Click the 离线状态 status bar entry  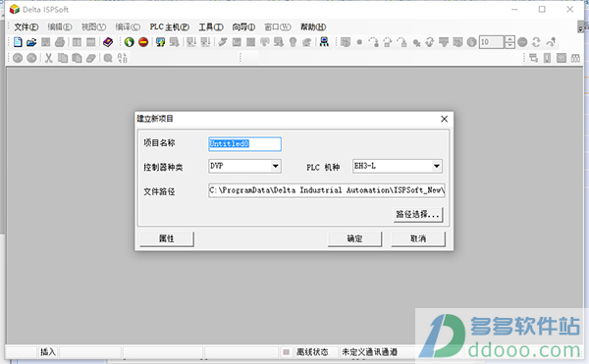click(312, 352)
